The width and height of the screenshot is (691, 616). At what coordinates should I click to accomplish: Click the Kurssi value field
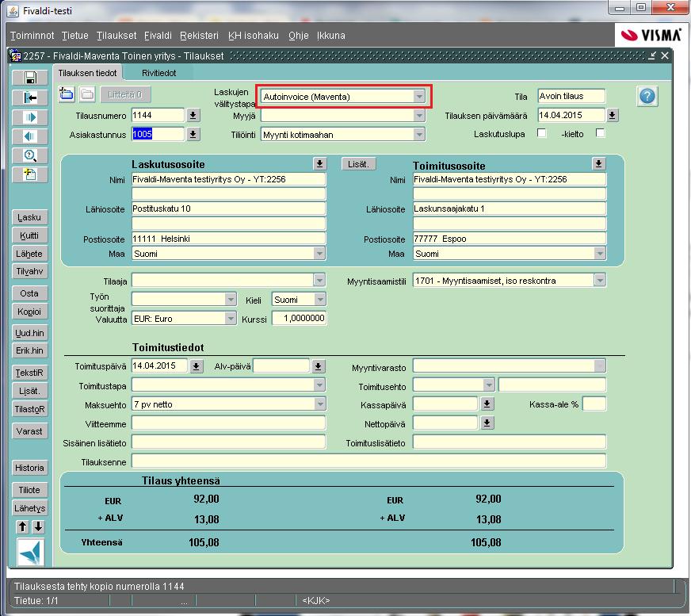(300, 318)
